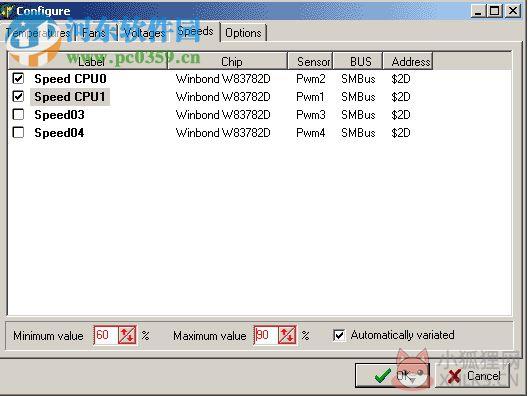This screenshot has width=530, height=396.
Task: Click the Cancel button
Action: 472,375
